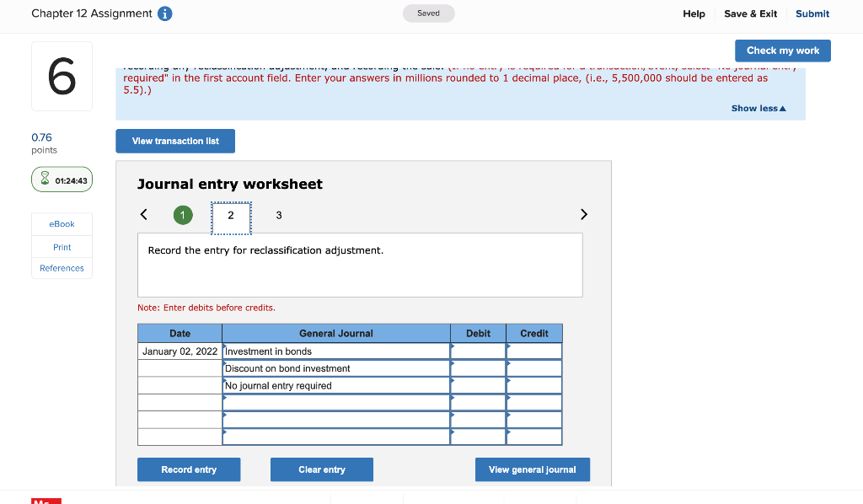Click the Check my work button

pos(782,51)
